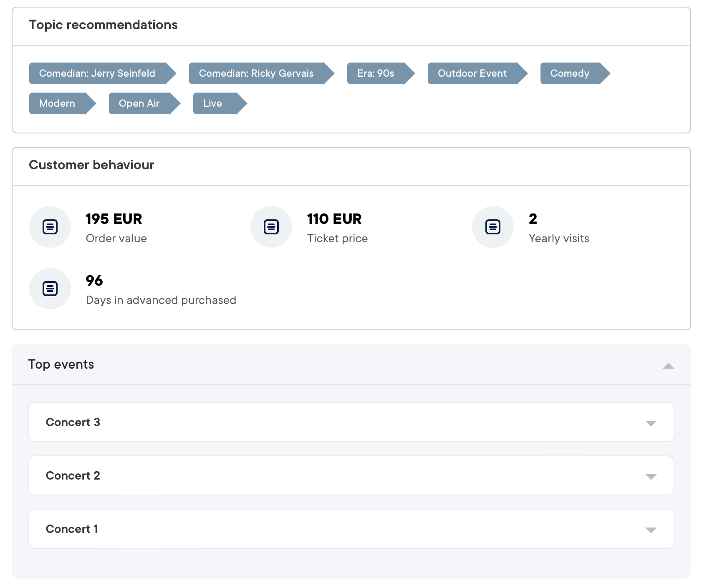702x588 pixels.
Task: Click the Yearly visits stat icon
Action: click(x=492, y=226)
